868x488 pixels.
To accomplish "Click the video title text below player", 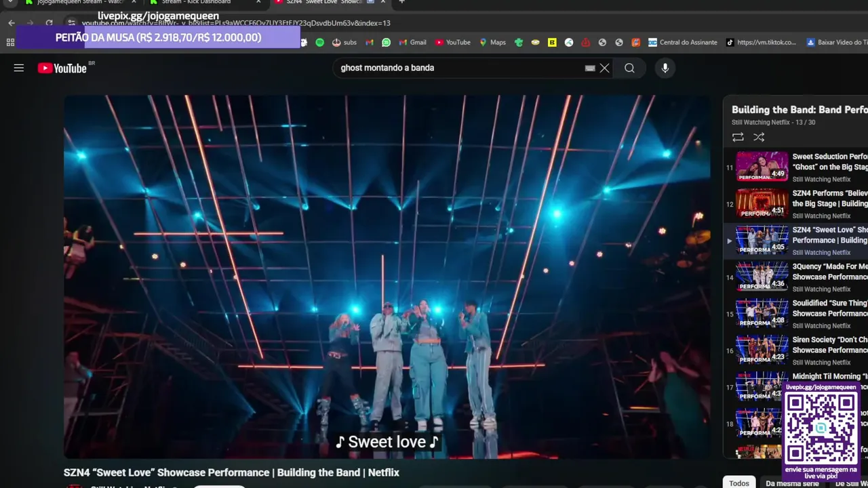I will tap(231, 472).
